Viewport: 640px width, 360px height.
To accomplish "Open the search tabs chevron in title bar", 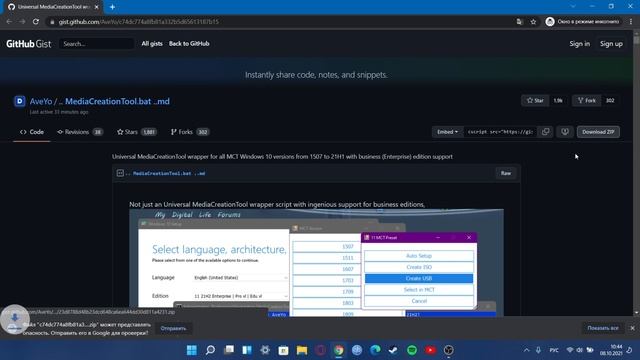I will tap(573, 7).
